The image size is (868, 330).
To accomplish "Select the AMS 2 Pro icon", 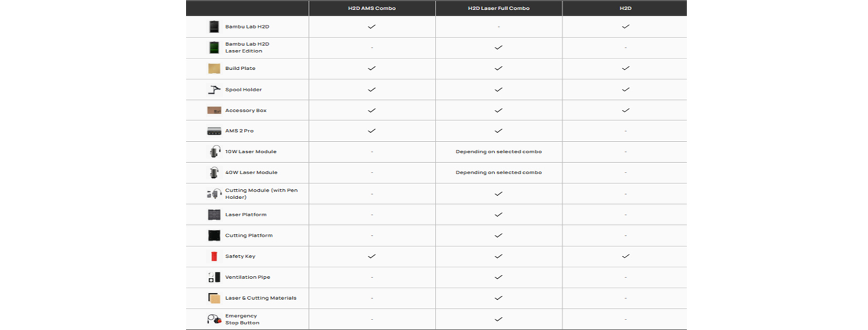I will [x=214, y=131].
